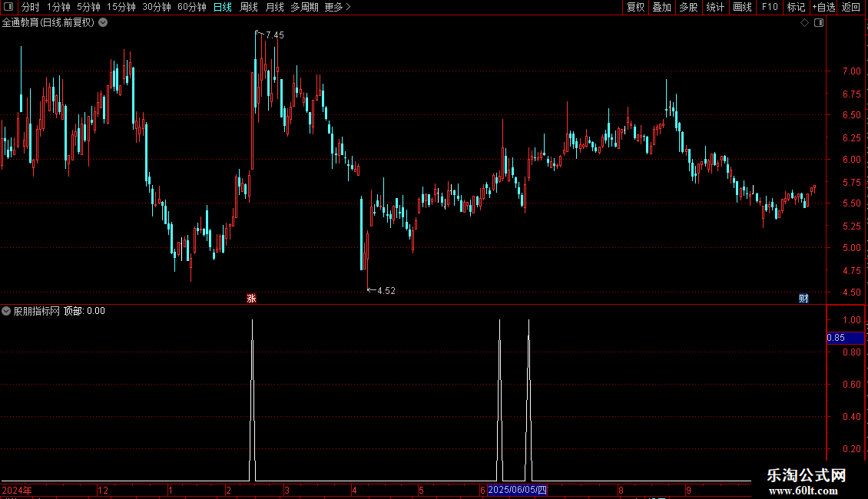Image resolution: width=868 pixels, height=499 pixels.
Task: Toggle the side panel icon at chart top-right
Action: tap(819, 23)
